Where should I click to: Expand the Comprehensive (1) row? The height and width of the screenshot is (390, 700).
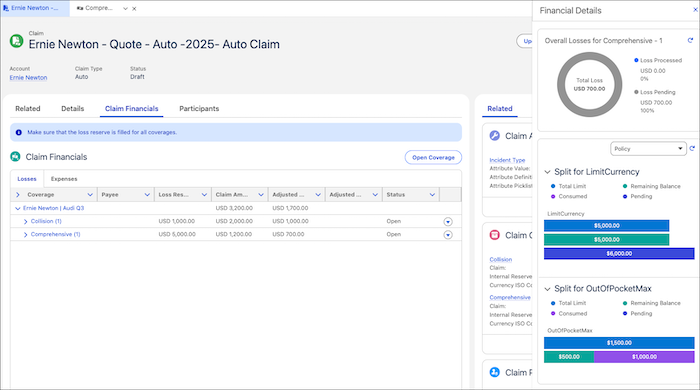[x=25, y=234]
